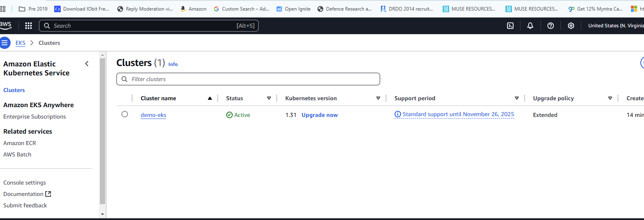
Task: Open Submit feedback link
Action: click(25, 205)
